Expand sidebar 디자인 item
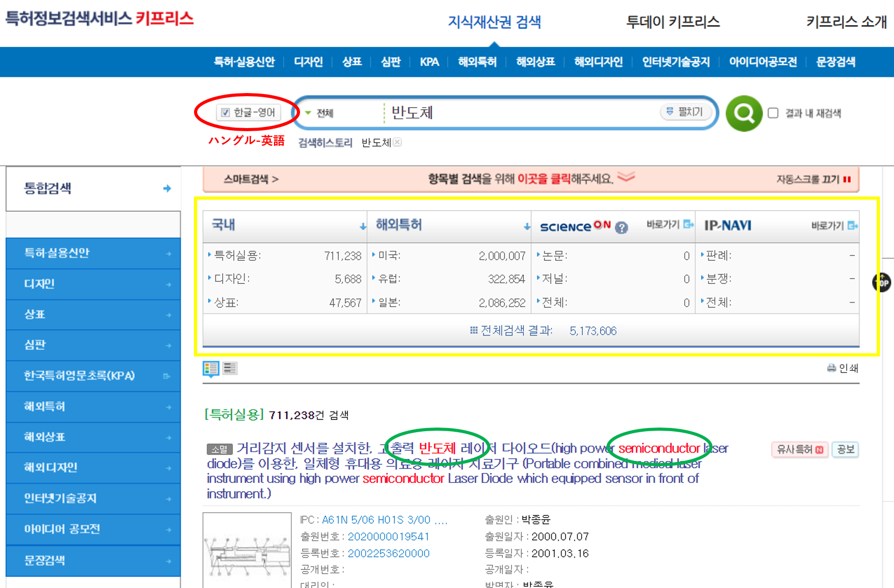 point(93,284)
